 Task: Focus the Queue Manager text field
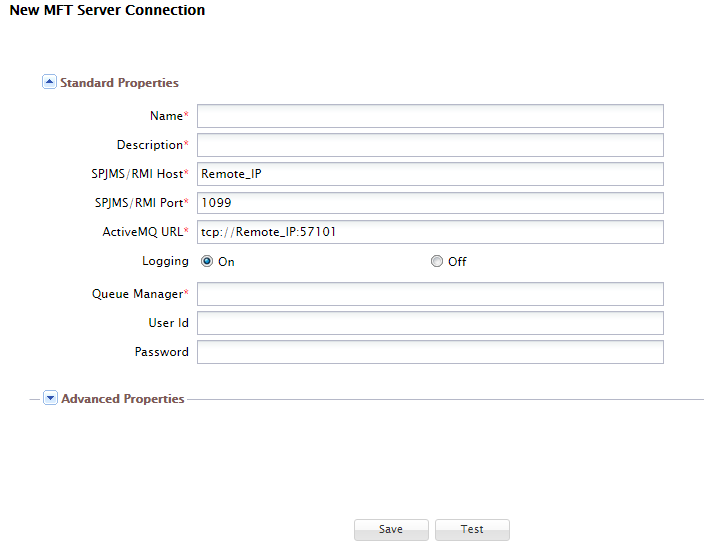430,294
